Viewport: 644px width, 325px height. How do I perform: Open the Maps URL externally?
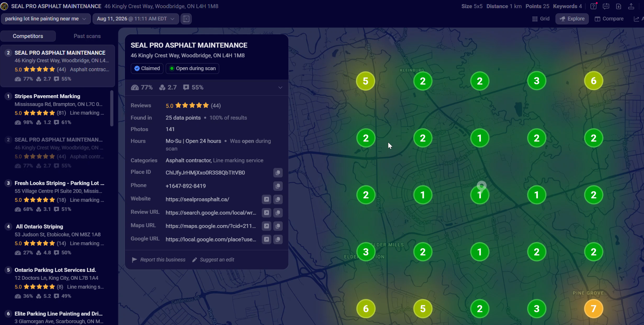pyautogui.click(x=266, y=226)
